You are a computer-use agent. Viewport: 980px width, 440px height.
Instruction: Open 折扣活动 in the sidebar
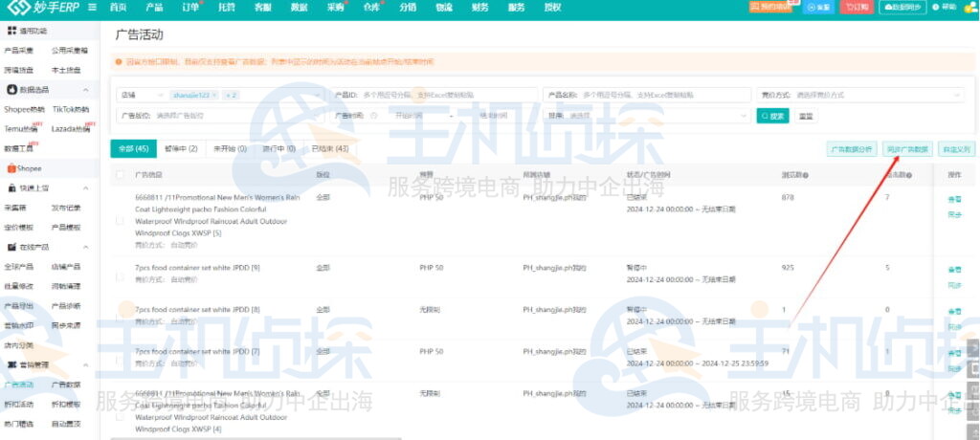pos(18,405)
